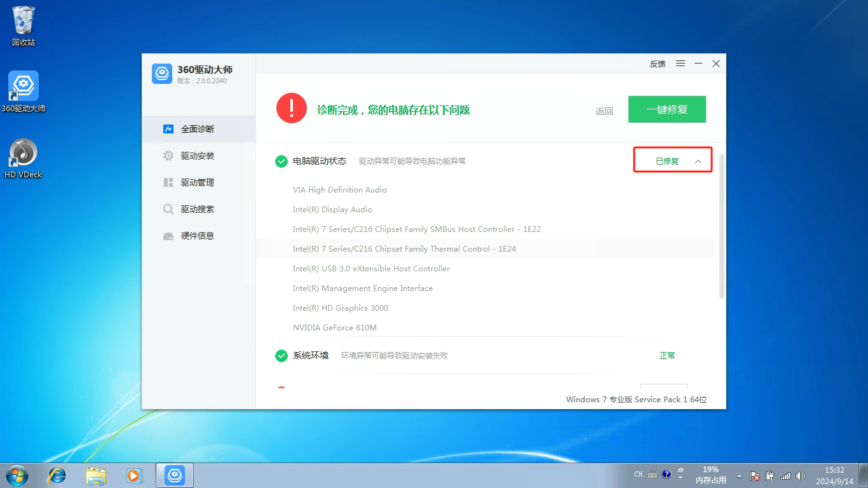Screen dimensions: 868x488
Task: Open Windows Media Player from the taskbar
Action: pyautogui.click(x=133, y=475)
